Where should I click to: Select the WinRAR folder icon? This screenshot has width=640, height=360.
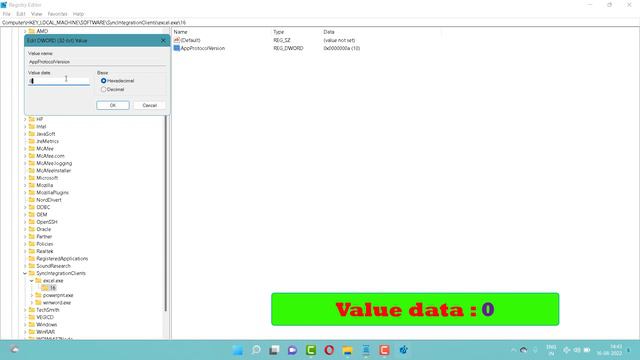(32, 332)
